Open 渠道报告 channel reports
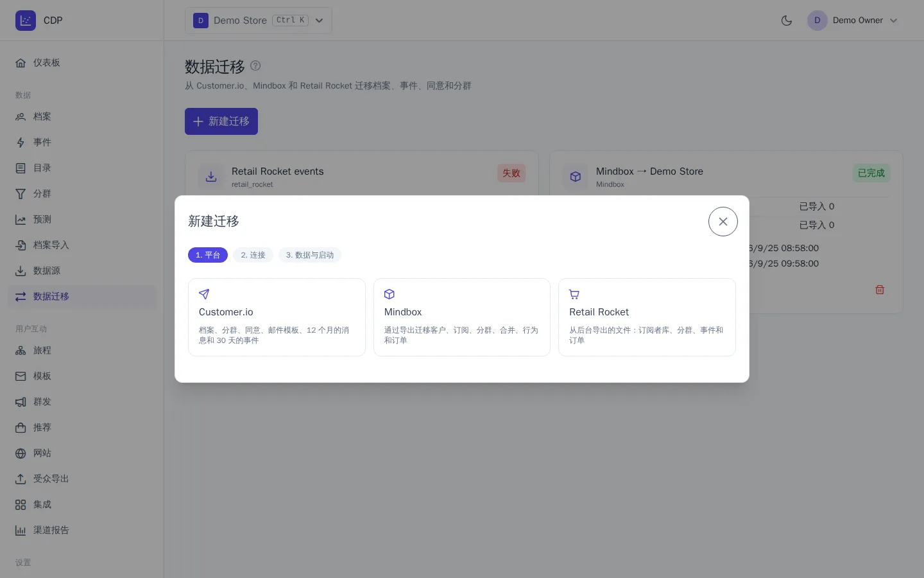Viewport: 924px width, 578px height. 82,530
